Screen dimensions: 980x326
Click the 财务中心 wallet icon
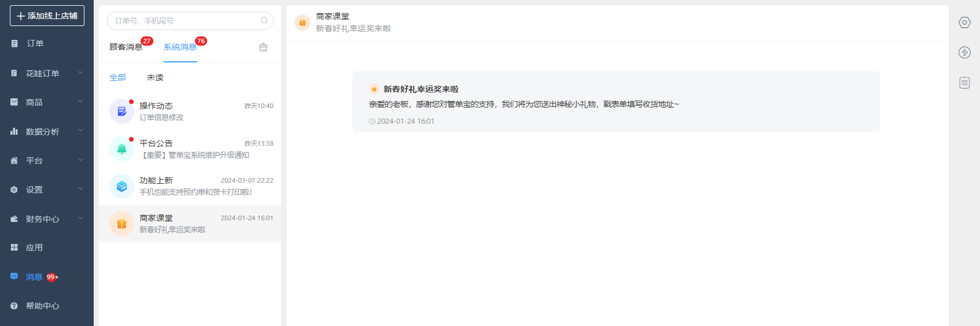tap(14, 219)
